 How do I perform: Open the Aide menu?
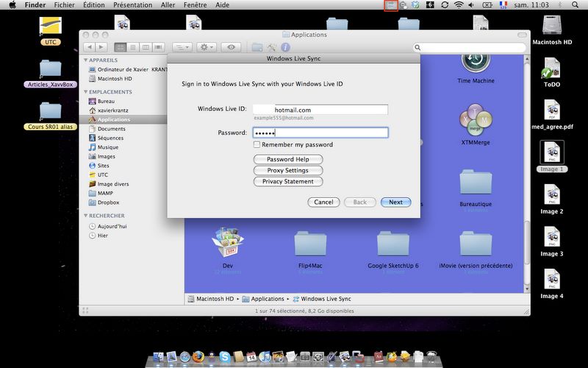223,5
